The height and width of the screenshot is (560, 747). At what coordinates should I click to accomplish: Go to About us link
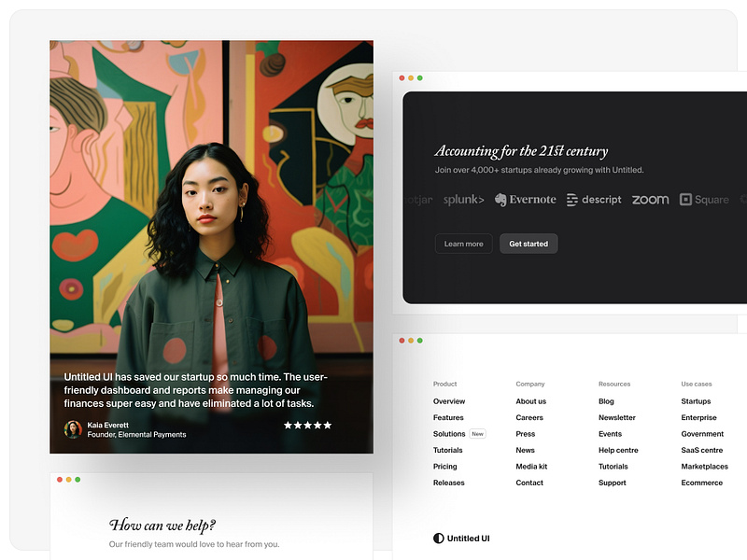tap(530, 401)
